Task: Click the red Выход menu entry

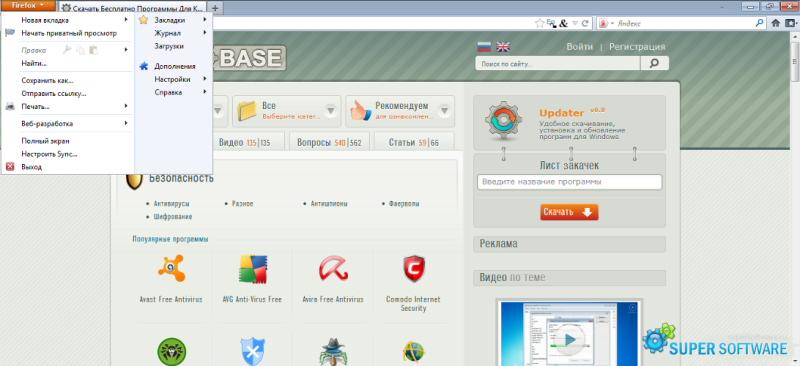Action: coord(67,167)
